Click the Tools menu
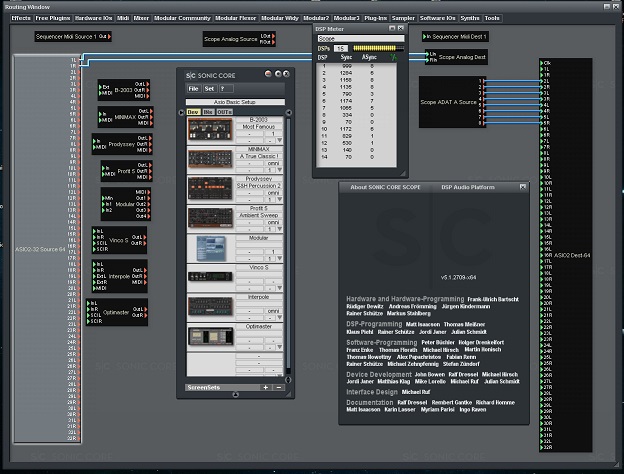 492,18
